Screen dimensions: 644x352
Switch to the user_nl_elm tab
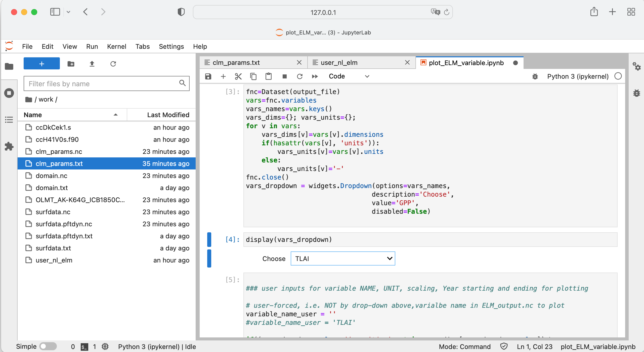point(339,63)
